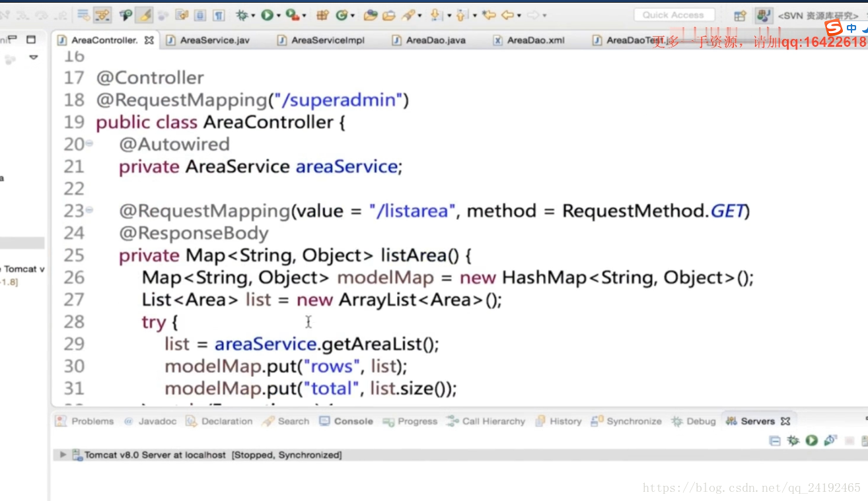Collapse all icon in the Servers view toolbar
The width and height of the screenshot is (868, 501).
(x=776, y=440)
